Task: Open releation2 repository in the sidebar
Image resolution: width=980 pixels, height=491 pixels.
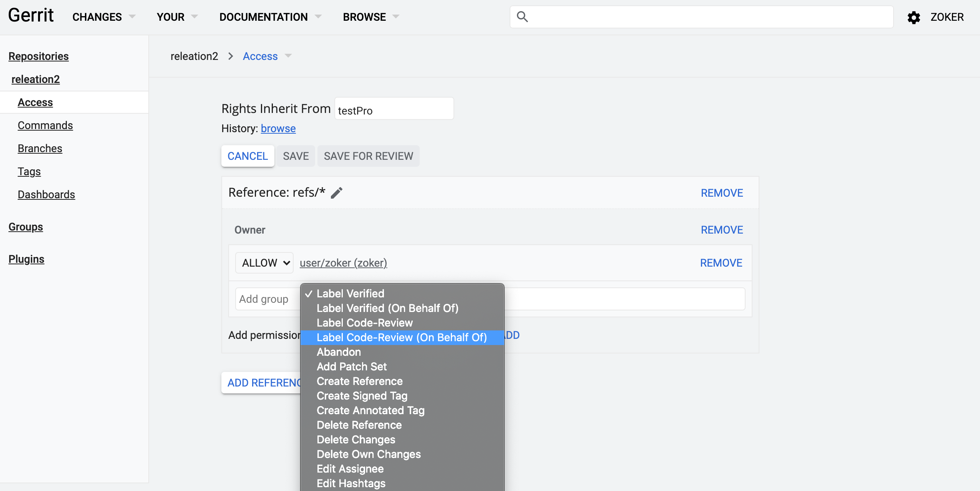Action: 35,79
